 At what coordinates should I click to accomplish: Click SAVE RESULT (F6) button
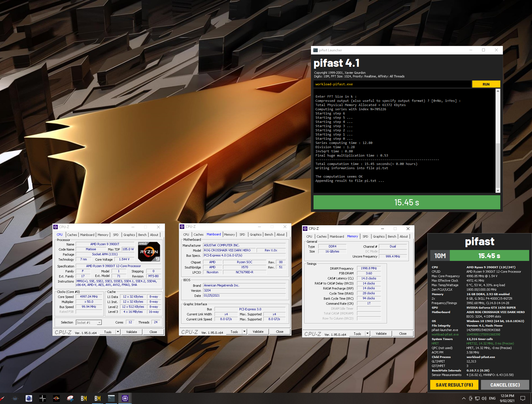pos(454,385)
